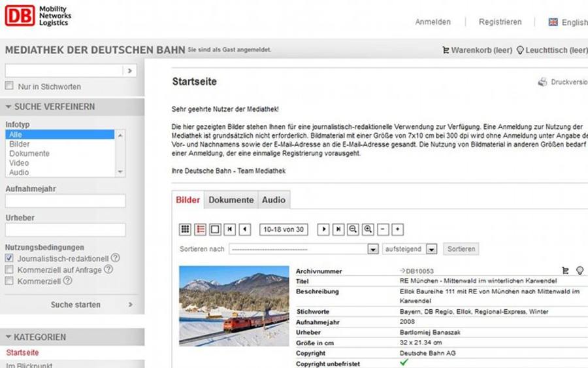
Task: Click the Aufnahmejahr input field
Action: click(x=65, y=201)
